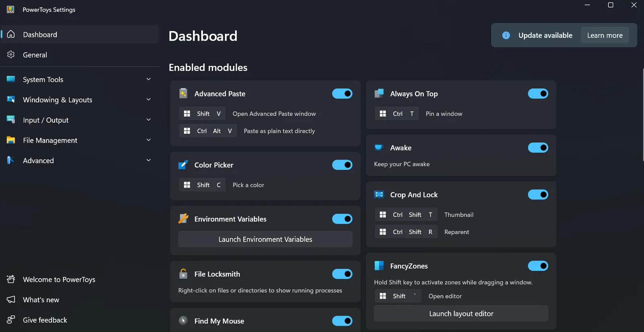The width and height of the screenshot is (644, 332).
Task: Click the Color Picker module icon
Action: click(x=183, y=165)
